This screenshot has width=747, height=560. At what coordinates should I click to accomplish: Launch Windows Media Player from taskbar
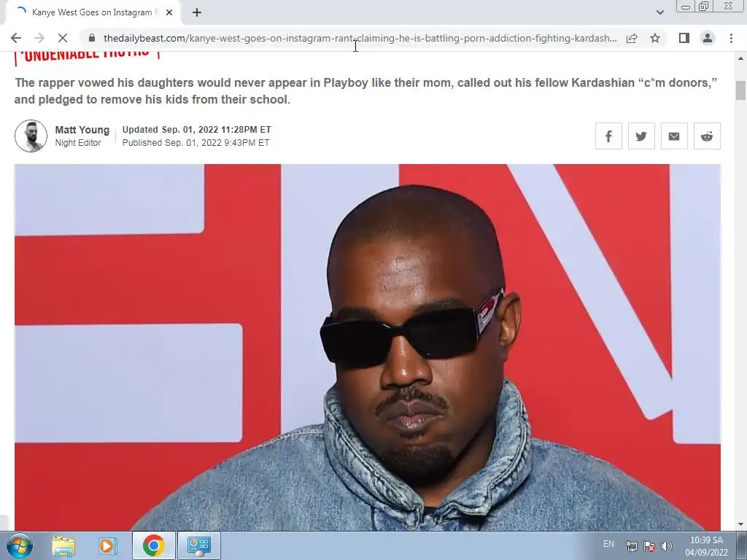point(108,545)
